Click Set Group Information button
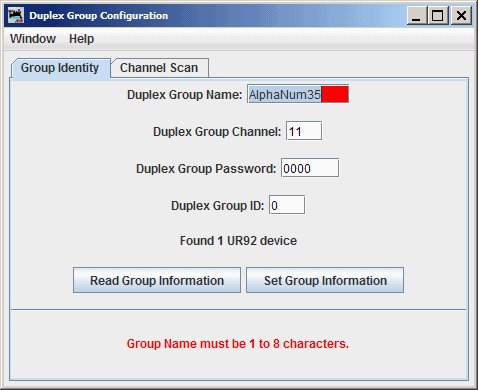This screenshot has width=478, height=390. (x=325, y=280)
